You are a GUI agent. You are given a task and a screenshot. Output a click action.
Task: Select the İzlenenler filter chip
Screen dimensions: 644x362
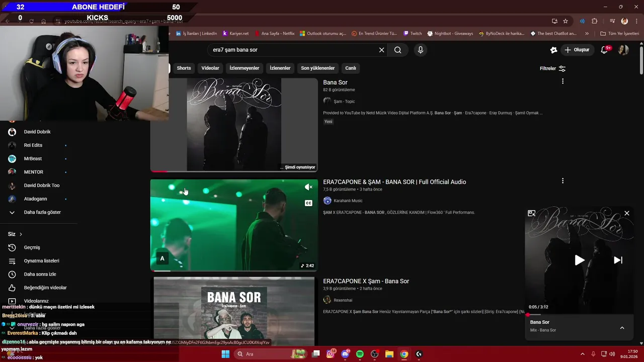click(280, 68)
